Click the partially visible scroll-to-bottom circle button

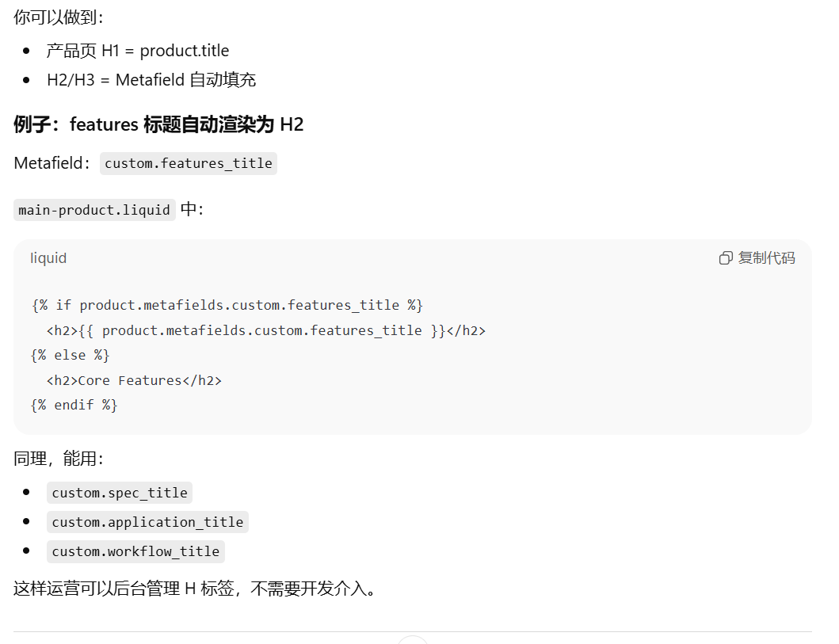tap(413, 640)
